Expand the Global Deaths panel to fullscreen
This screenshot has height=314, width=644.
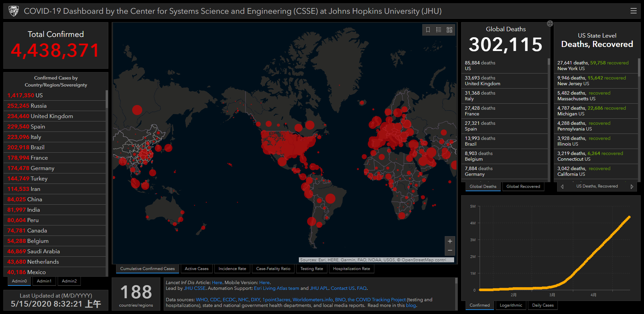click(x=550, y=23)
